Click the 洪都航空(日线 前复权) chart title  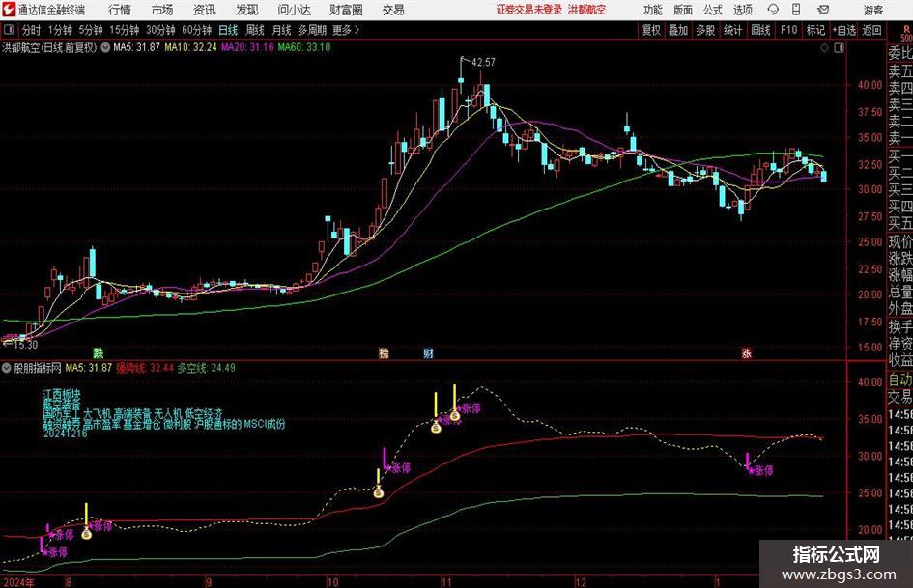pos(49,47)
